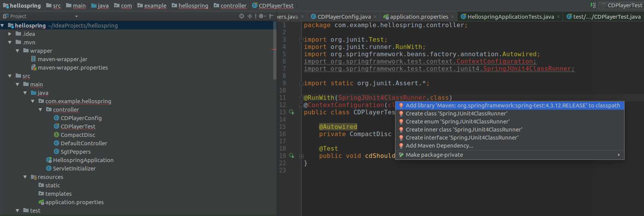Click java breadcrumb in navigation bar
This screenshot has width=644, height=216.
click(x=100, y=5)
